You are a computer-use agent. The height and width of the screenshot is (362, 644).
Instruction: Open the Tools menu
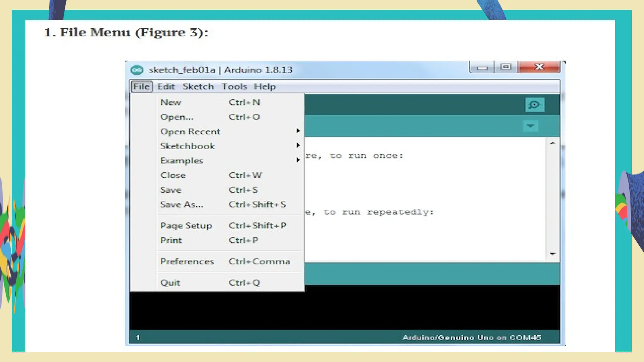pyautogui.click(x=234, y=86)
